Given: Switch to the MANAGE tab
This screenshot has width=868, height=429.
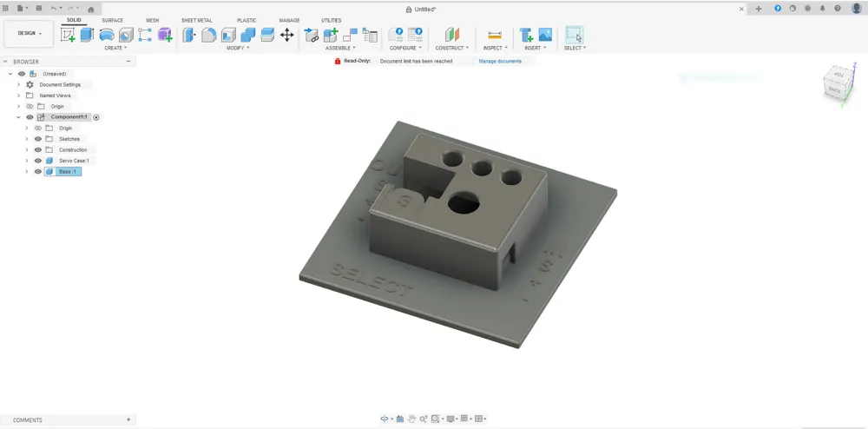Looking at the screenshot, I should click(289, 21).
